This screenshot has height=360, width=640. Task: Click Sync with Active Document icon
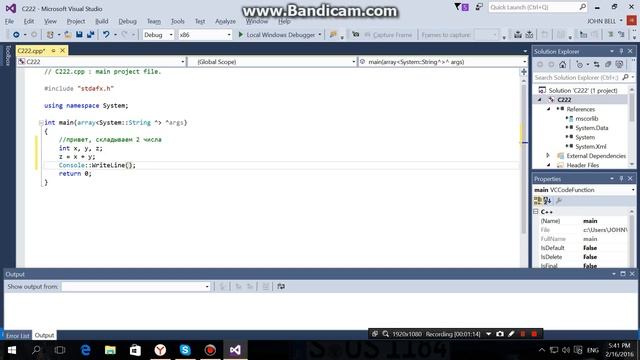tap(596, 64)
